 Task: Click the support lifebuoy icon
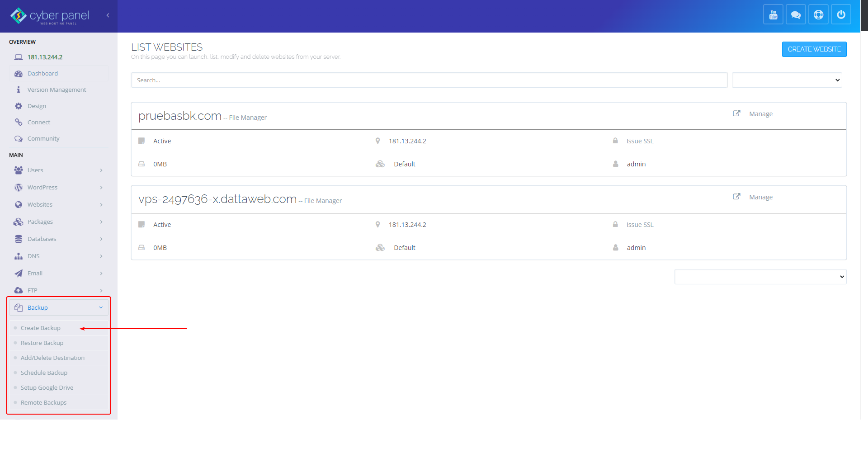818,14
